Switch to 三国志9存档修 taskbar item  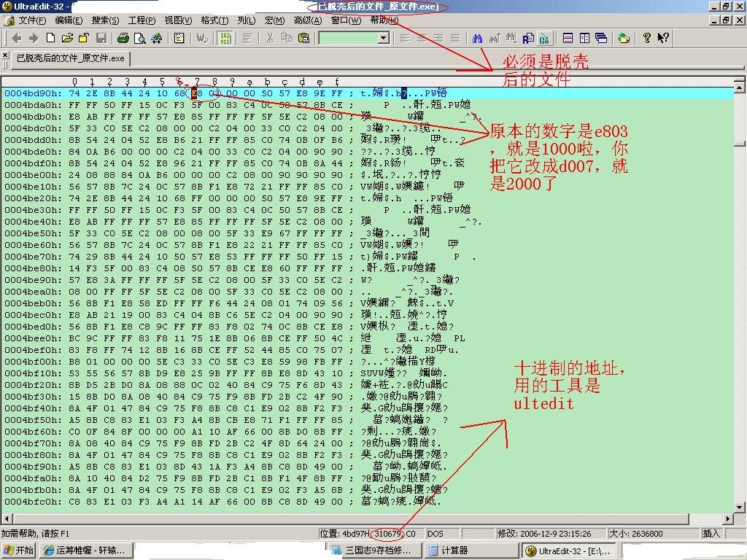(x=375, y=551)
